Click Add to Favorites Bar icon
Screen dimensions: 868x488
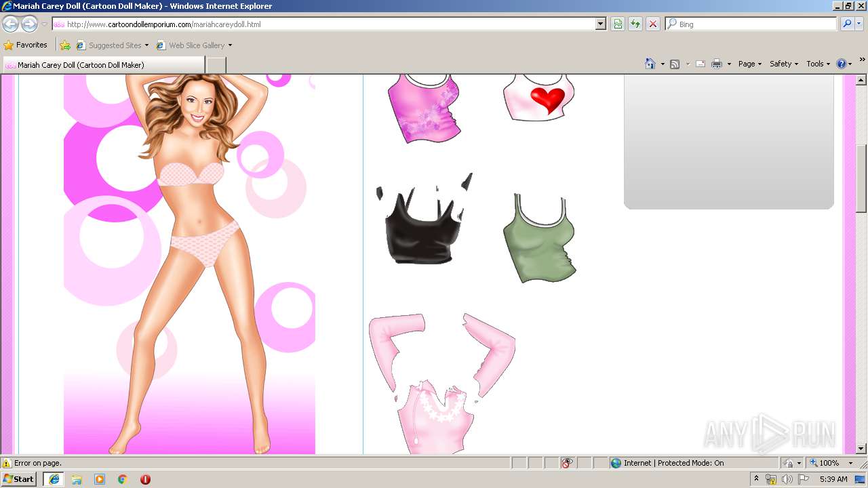(x=65, y=45)
